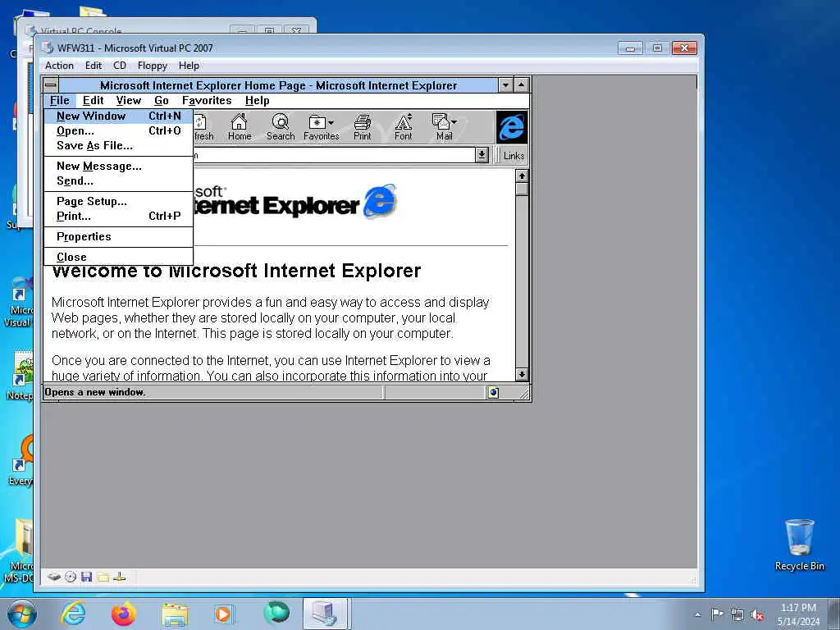Open Windows Media Player from taskbar
The width and height of the screenshot is (840, 630).
coord(223,614)
